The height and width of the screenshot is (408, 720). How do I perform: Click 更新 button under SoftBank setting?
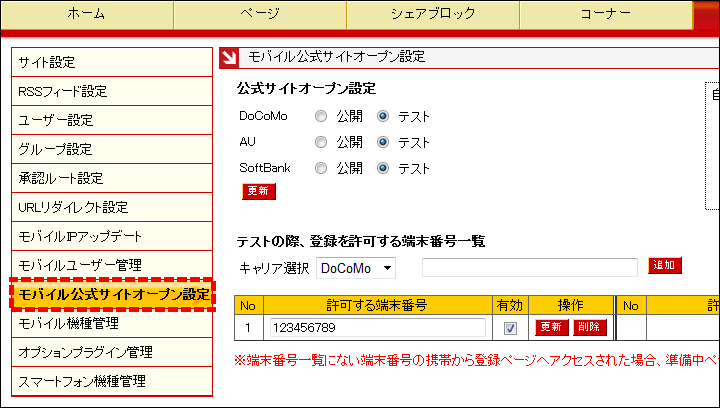point(259,191)
